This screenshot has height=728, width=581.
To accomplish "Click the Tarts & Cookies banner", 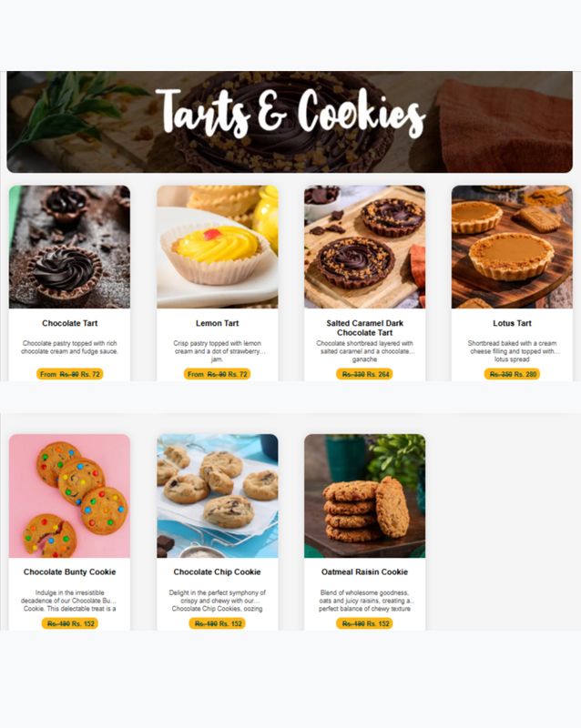I will [290, 122].
